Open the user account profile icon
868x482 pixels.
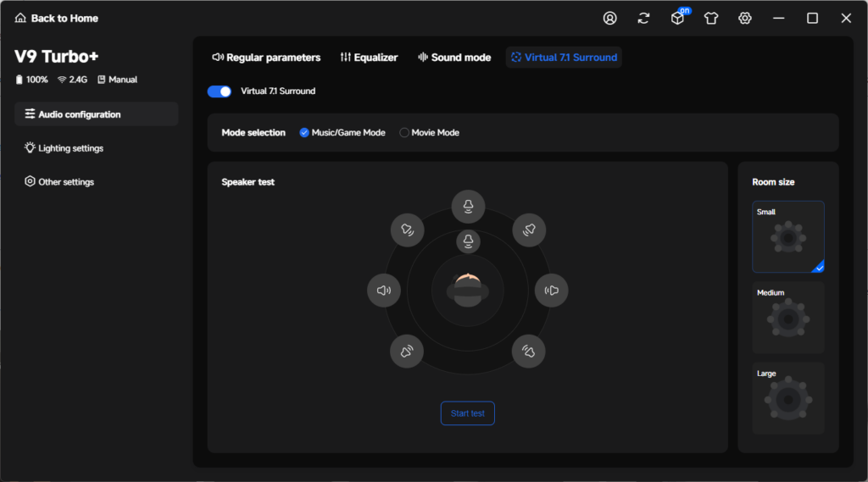click(x=609, y=19)
